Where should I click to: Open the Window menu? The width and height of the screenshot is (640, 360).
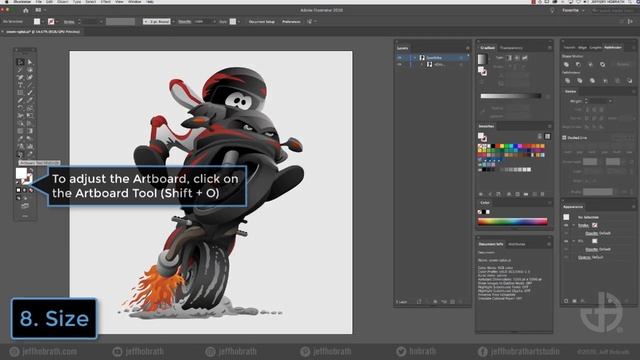coord(134,2)
